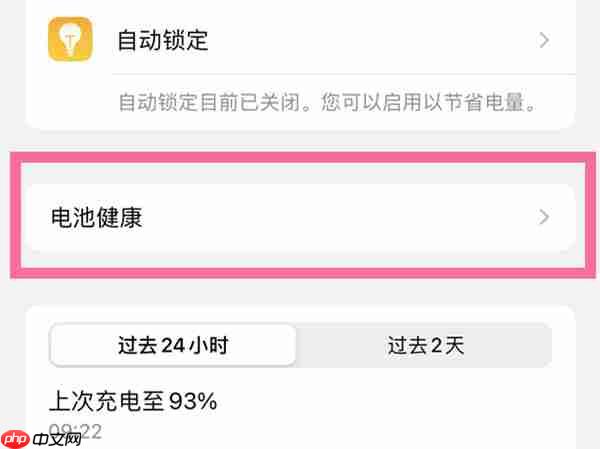Click the chevron beside 电池健康
The image size is (600, 449).
tap(544, 217)
